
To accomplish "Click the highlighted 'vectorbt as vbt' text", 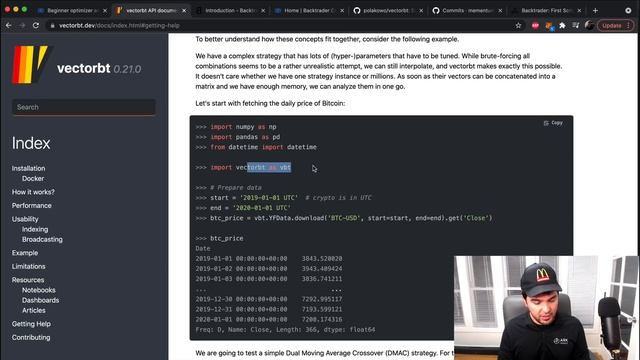I will [269, 167].
